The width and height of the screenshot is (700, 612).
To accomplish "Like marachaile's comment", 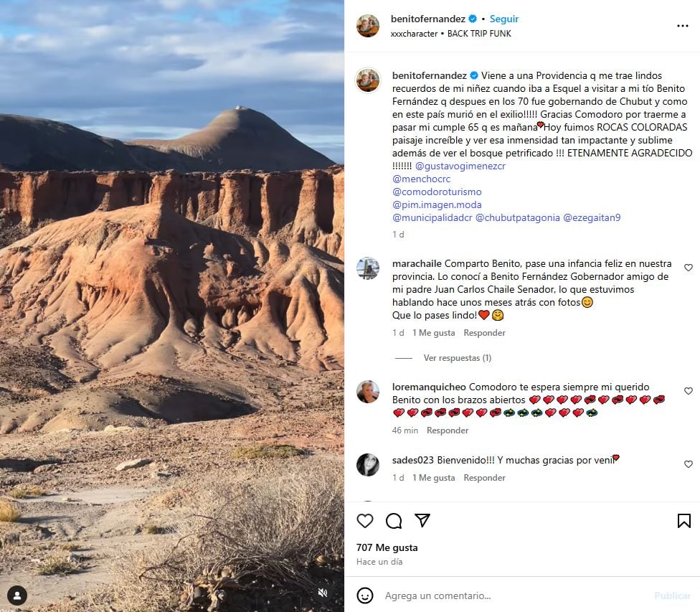I will tap(689, 268).
